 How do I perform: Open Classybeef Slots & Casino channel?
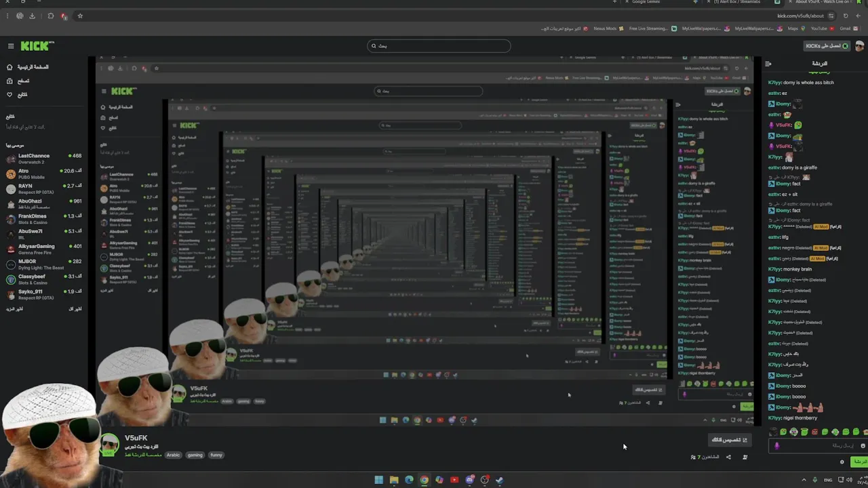43,279
